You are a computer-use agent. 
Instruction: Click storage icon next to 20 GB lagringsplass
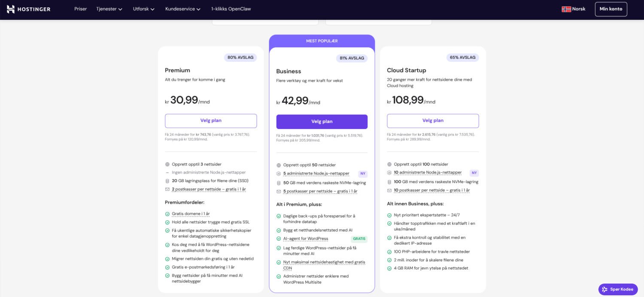click(167, 181)
